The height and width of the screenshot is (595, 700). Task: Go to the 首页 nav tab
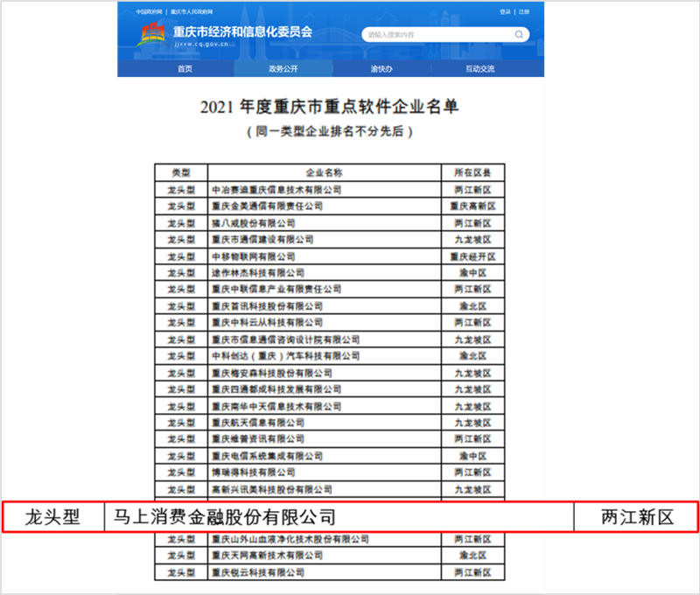pyautogui.click(x=185, y=69)
